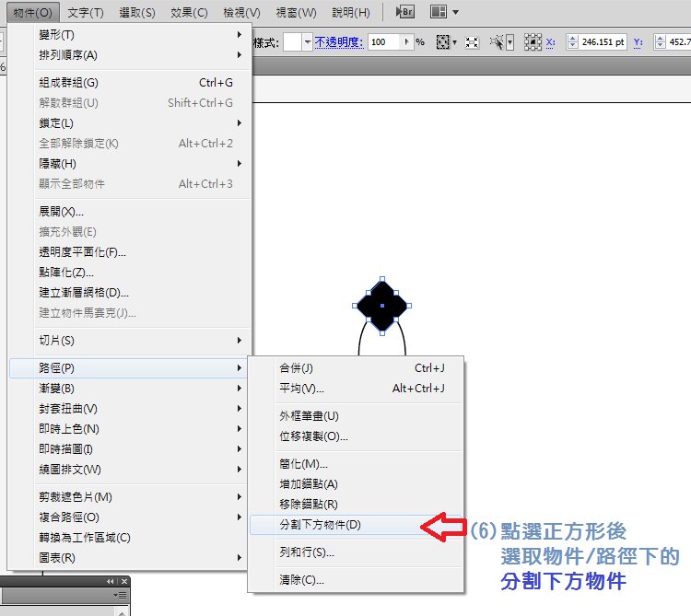Screen dimensions: 691x616
Task: Choose 增加錨點(A) in path submenu
Action: 356,484
